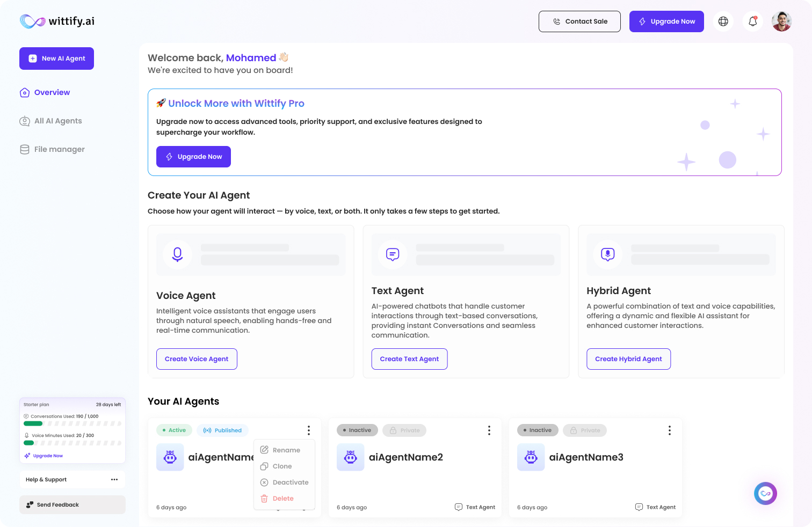The width and height of the screenshot is (812, 527).
Task: Click the Starter plan label
Action: (x=37, y=405)
